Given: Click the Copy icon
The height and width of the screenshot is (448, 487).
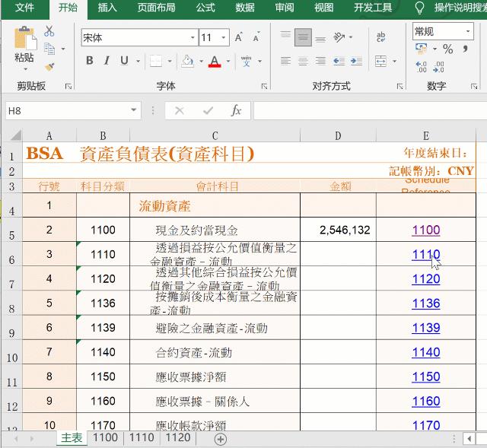Looking at the screenshot, I should [x=49, y=49].
